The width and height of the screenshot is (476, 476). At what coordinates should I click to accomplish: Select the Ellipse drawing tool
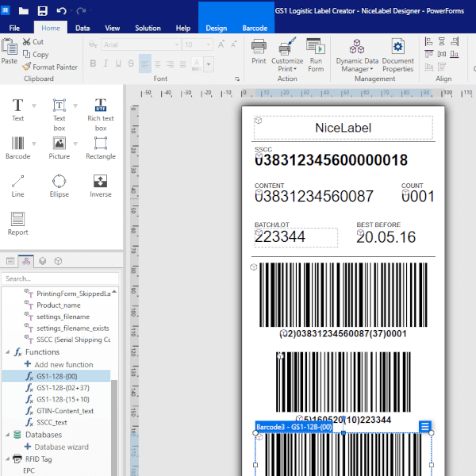[x=59, y=186]
